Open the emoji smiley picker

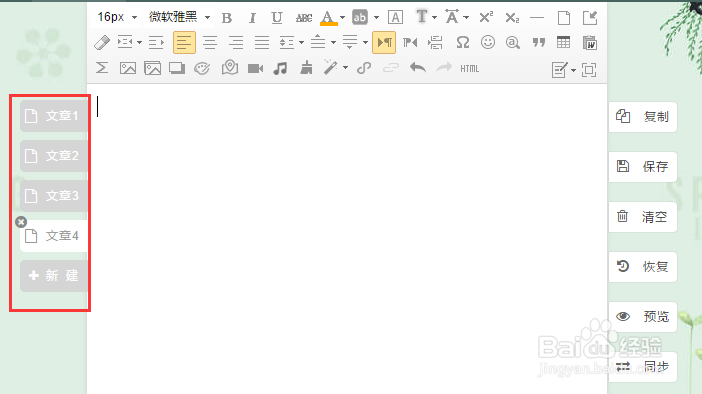(x=488, y=43)
